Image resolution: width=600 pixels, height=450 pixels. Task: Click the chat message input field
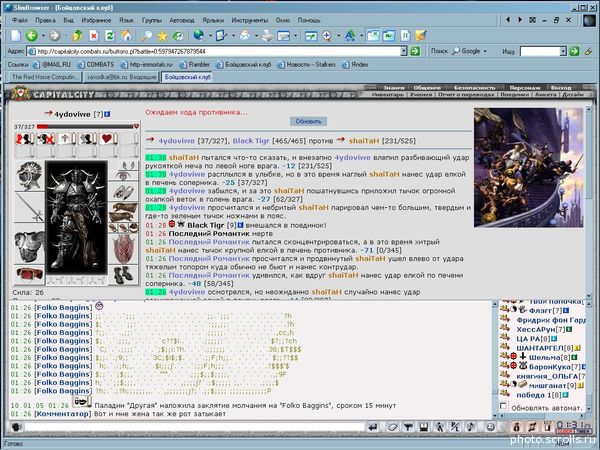point(190,428)
